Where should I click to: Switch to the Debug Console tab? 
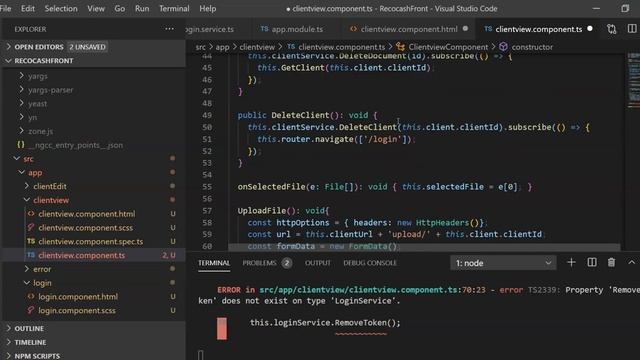[370, 263]
